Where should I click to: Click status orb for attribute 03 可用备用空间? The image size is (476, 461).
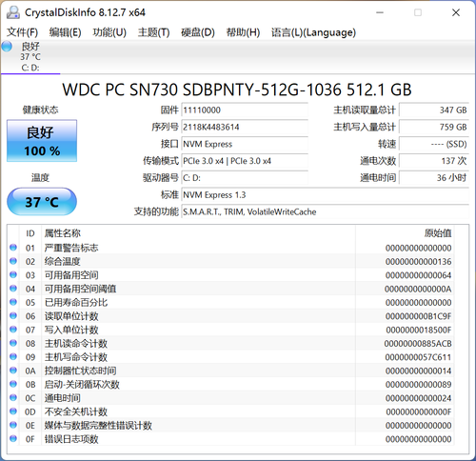tap(13, 274)
